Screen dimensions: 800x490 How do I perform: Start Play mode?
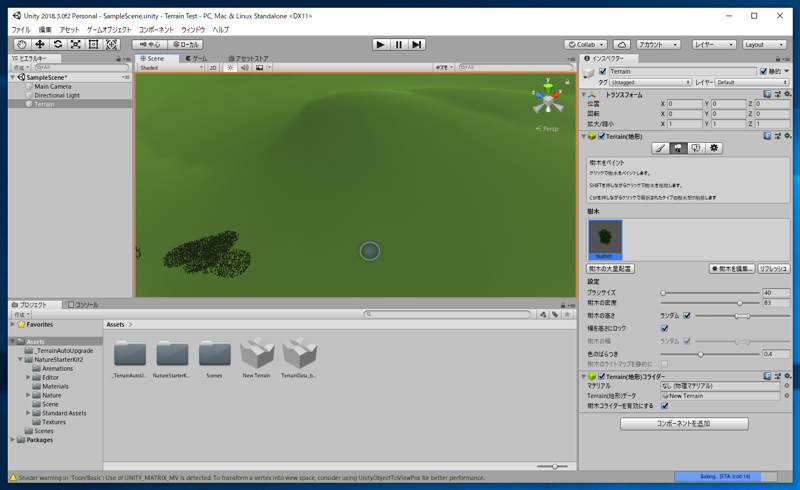click(380, 44)
